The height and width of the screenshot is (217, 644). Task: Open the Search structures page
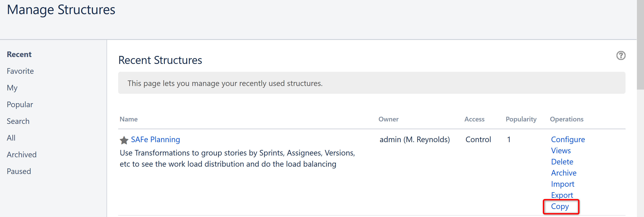tap(18, 121)
